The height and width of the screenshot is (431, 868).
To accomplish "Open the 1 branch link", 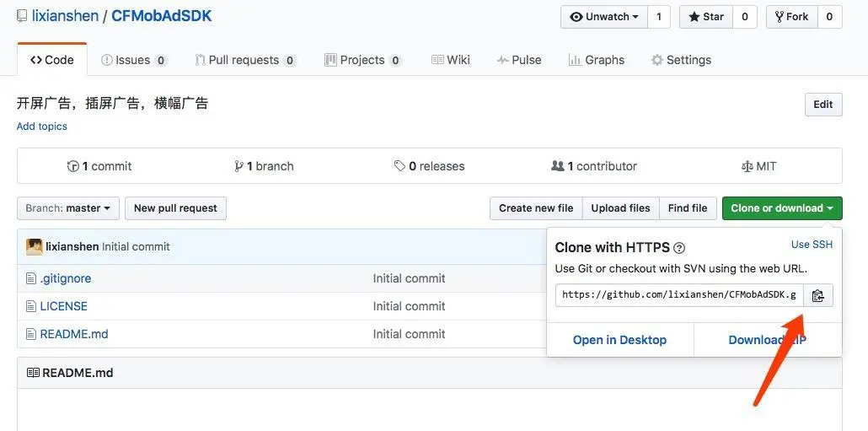I will click(x=264, y=166).
